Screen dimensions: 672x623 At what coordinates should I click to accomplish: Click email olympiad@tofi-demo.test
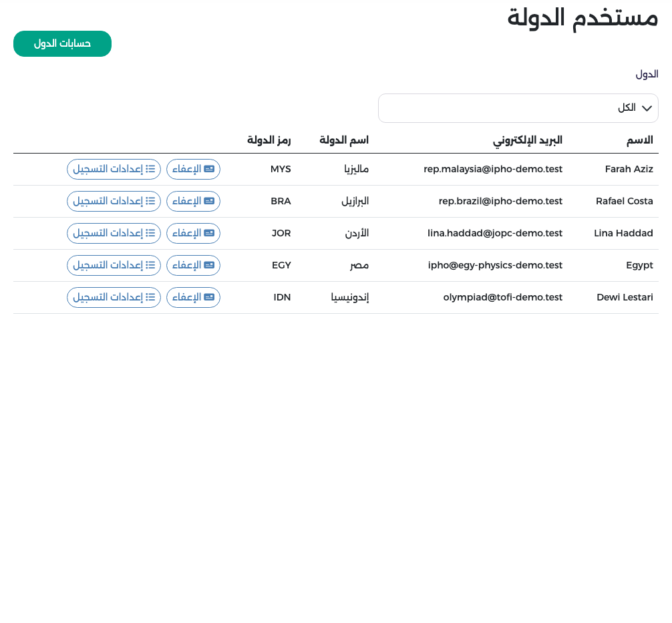point(503,297)
